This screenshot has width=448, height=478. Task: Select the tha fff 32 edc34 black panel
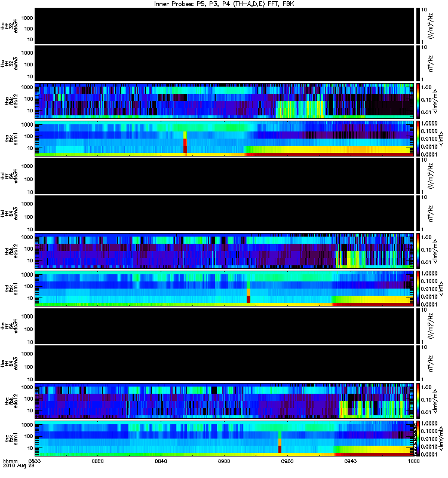225,26
